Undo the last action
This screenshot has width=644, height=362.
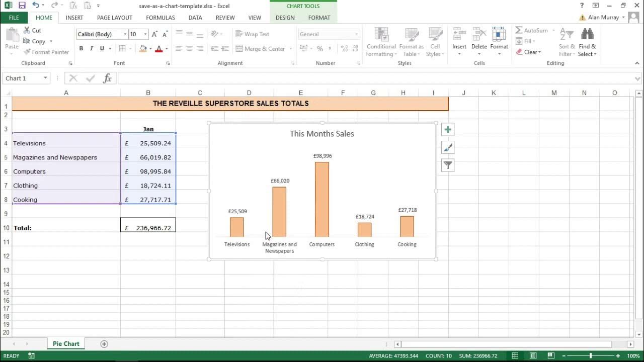pyautogui.click(x=36, y=6)
